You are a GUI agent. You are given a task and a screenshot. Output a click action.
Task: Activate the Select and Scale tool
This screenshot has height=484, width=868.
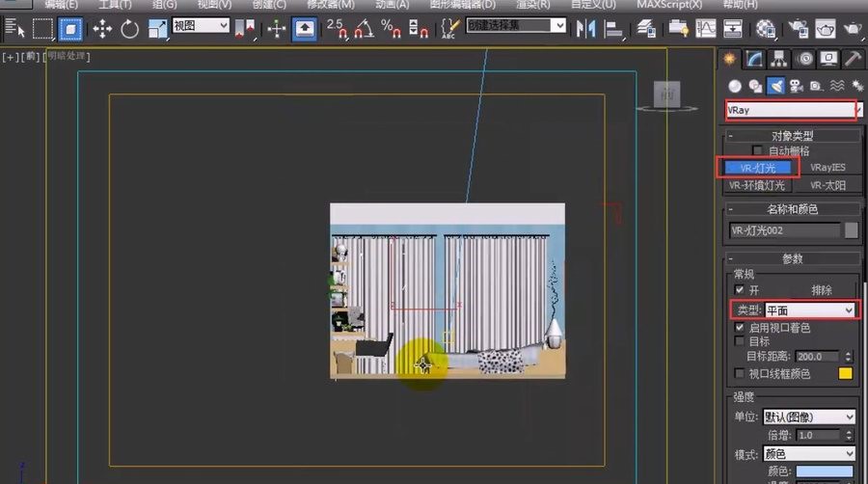click(x=158, y=28)
